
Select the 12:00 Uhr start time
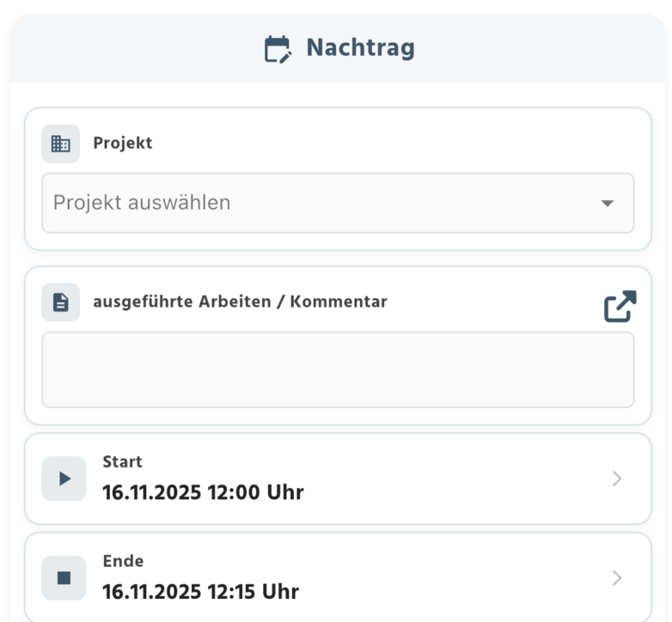[255, 492]
